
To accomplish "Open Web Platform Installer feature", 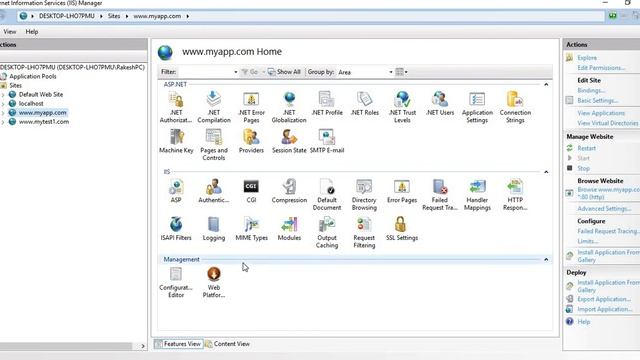I will coord(214,282).
